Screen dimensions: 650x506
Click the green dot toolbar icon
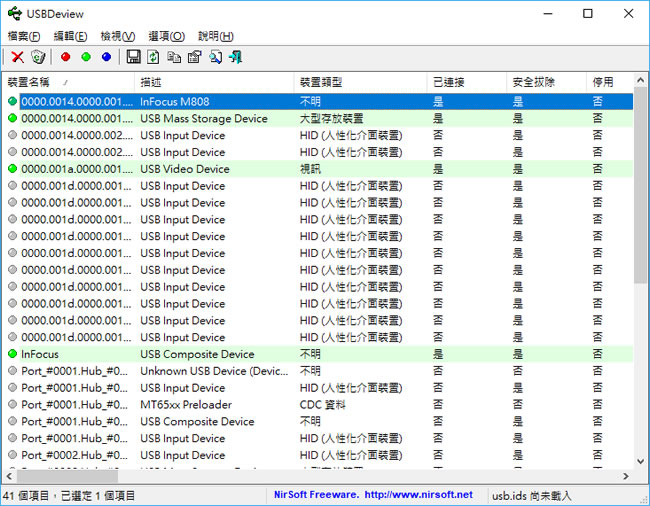pyautogui.click(x=86, y=57)
